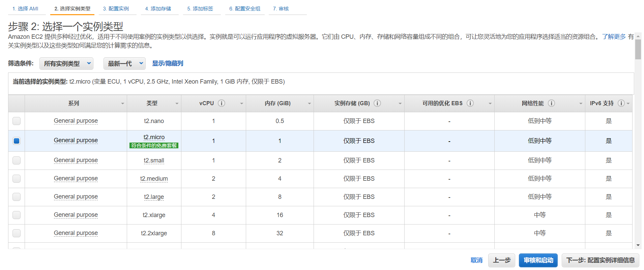Select the t2.small instance checkbox
Screen dimensions: 644x270
17,160
